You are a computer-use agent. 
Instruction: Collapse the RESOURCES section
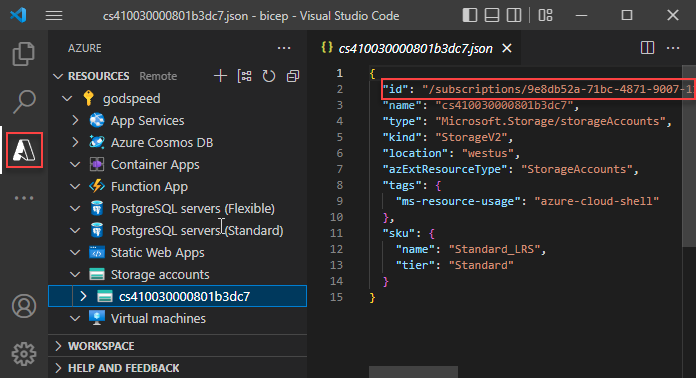coord(58,76)
